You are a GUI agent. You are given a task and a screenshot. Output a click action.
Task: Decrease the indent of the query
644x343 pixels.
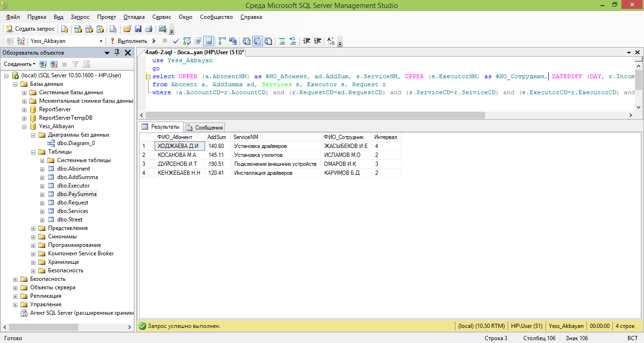pos(307,41)
